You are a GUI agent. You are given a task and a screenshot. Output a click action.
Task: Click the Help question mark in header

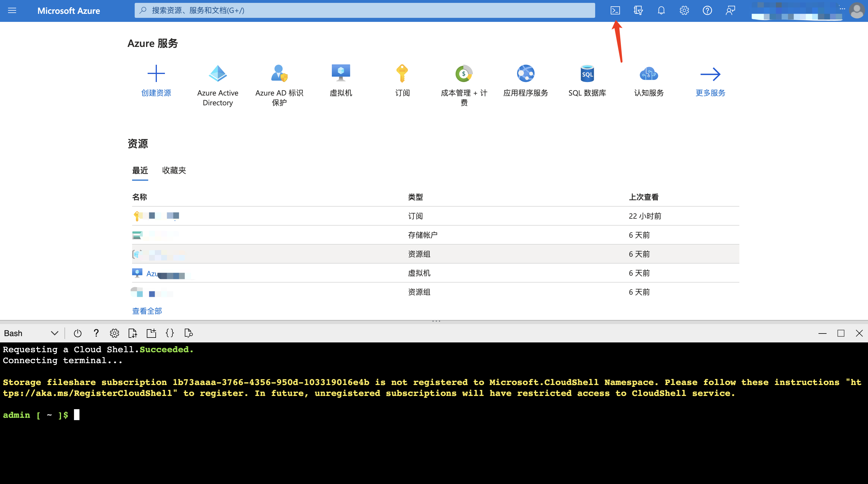pyautogui.click(x=707, y=10)
